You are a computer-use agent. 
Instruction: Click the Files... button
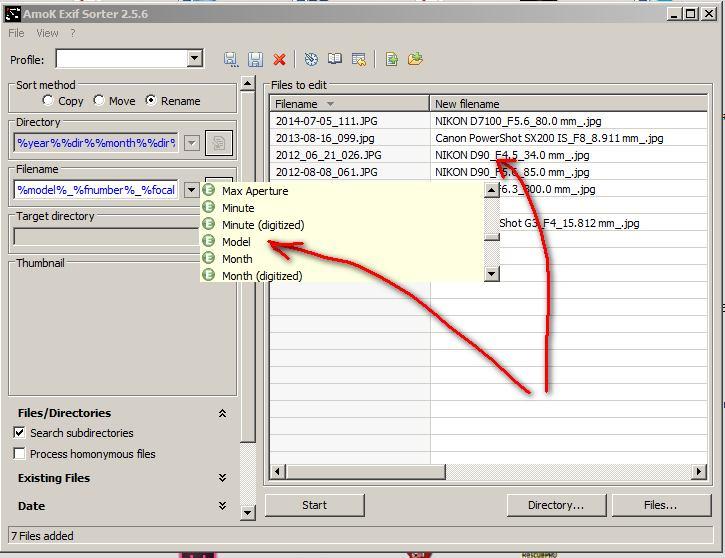[661, 505]
